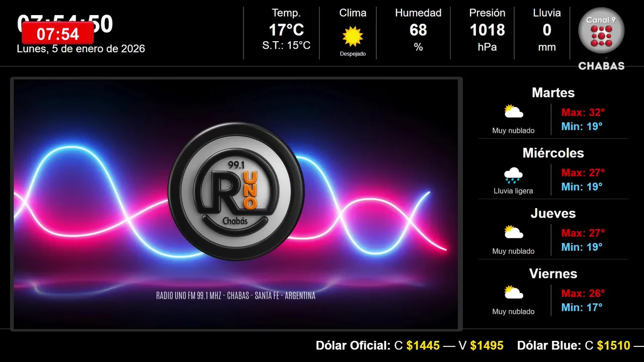Click the humidity value 68
The image size is (644, 362).
tap(418, 30)
